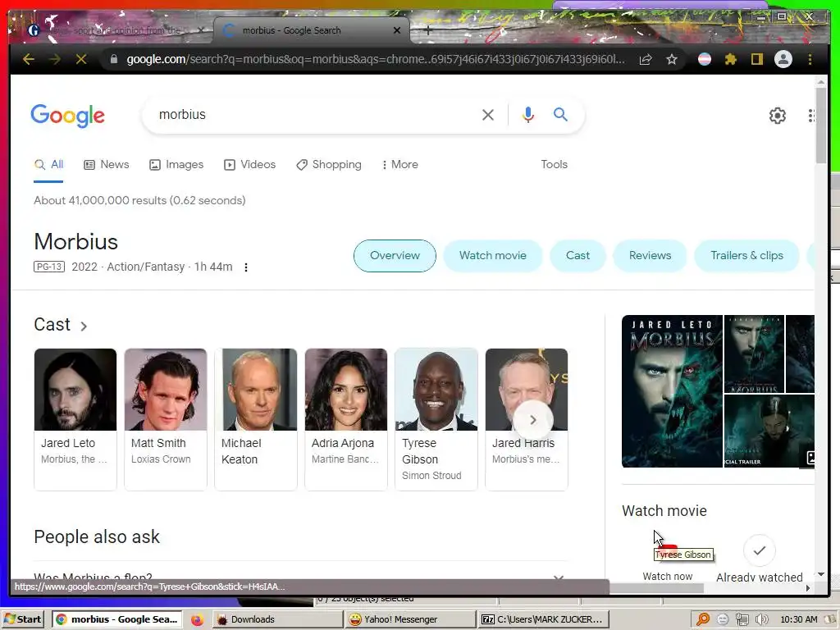This screenshot has height=630, width=840.
Task: Expand the More search filters menu
Action: point(399,164)
